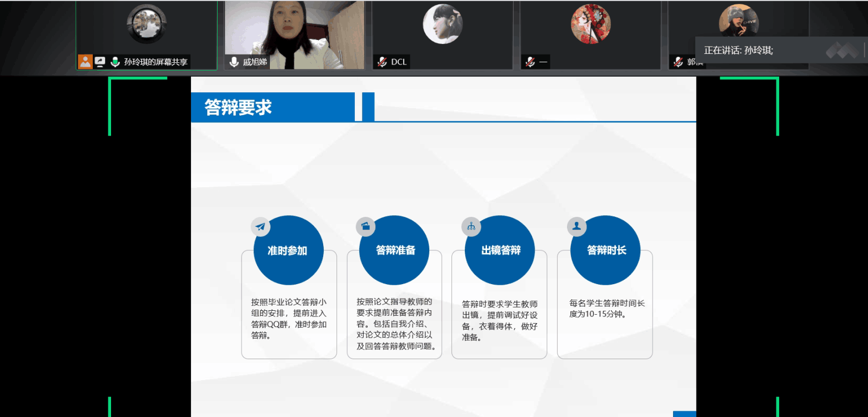Screen dimensions: 868x417
Task: Click the person icon above 答辩时长
Action: pos(576,226)
